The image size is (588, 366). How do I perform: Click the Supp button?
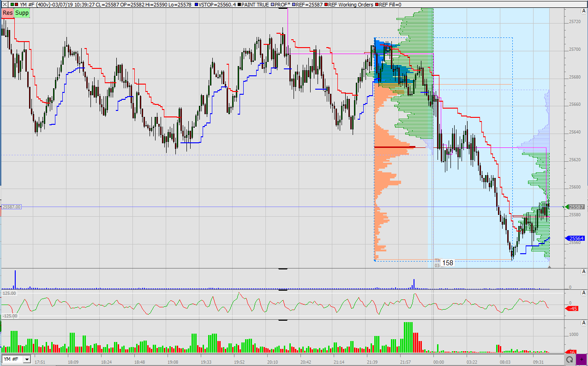point(21,13)
